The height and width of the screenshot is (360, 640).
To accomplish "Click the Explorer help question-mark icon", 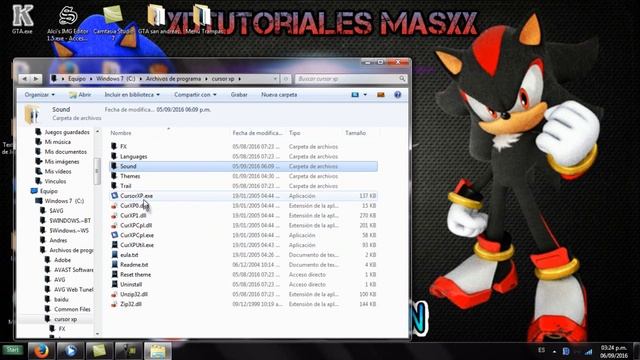I will 398,95.
